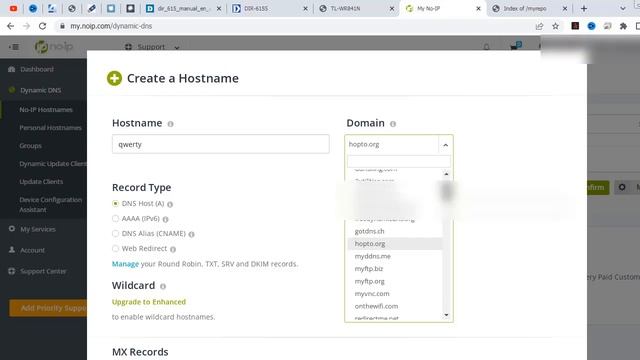
Task: Click the Manage records link
Action: point(125,264)
